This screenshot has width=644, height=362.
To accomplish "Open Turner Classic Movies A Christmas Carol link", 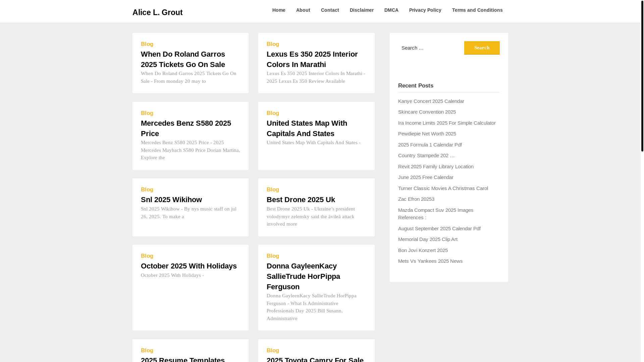I will click(443, 188).
